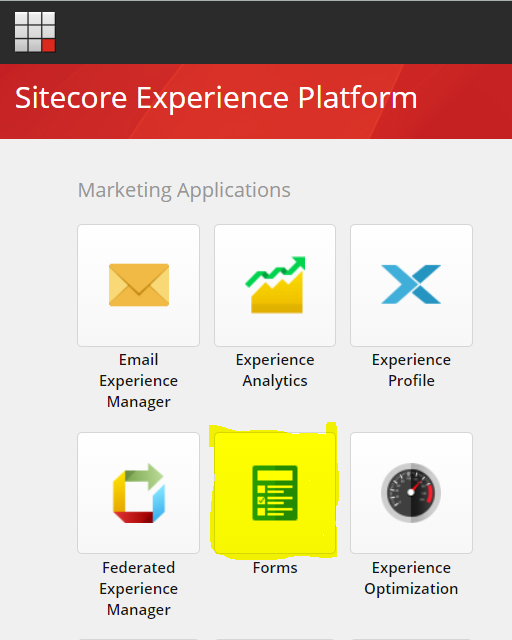Click the Experience Analytics label
This screenshot has height=640, width=512.
tap(275, 370)
